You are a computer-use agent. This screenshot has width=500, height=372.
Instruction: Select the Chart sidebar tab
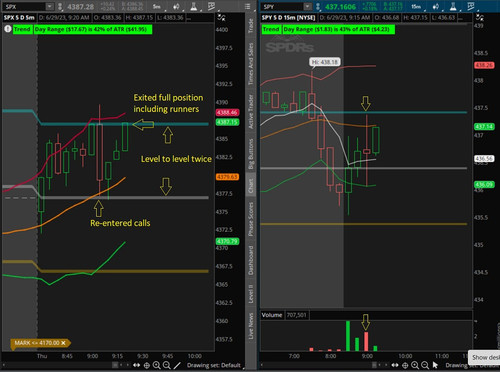[x=250, y=186]
